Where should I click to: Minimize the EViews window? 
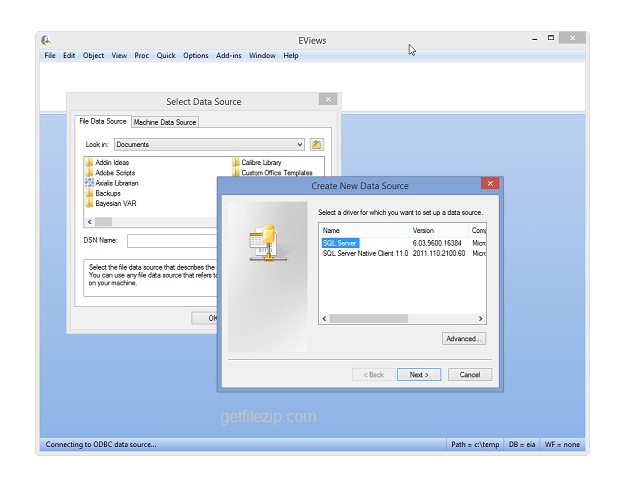point(534,39)
